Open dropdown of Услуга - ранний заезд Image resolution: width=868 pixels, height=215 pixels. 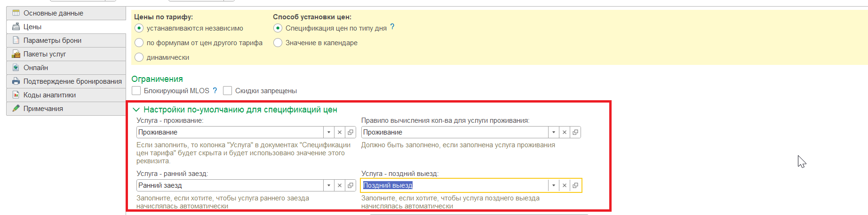pos(329,185)
